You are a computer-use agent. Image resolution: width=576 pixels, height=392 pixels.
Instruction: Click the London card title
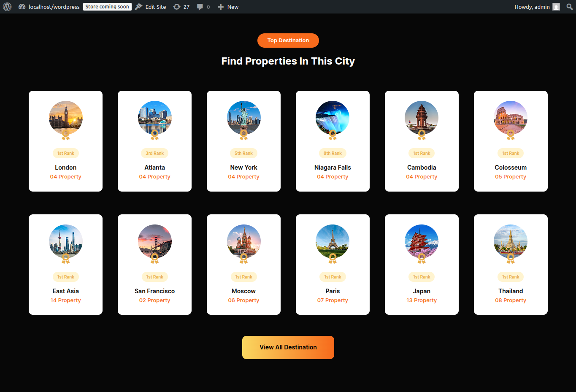click(66, 168)
